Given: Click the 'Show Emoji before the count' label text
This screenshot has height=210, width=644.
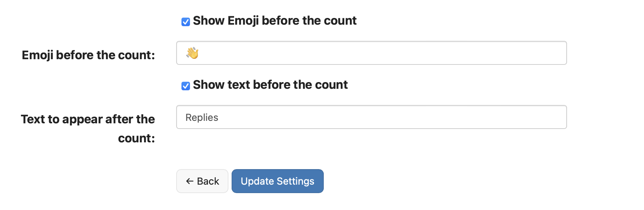Looking at the screenshot, I should coord(274,21).
